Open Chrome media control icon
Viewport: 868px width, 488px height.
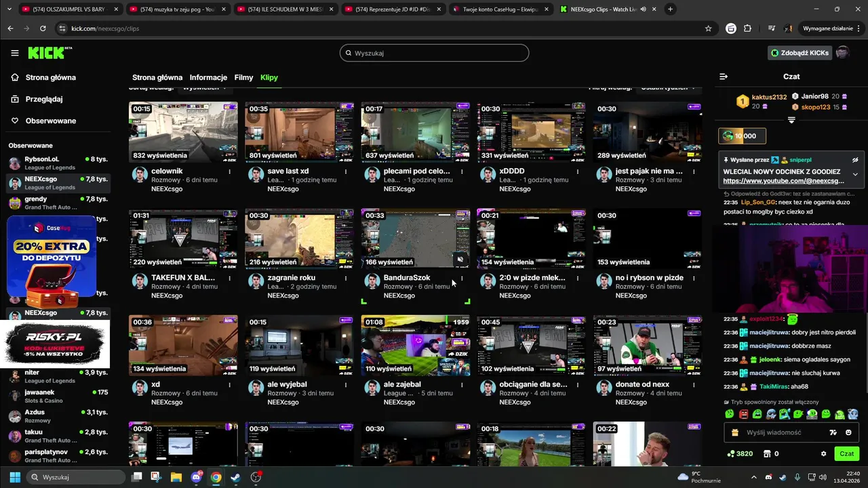click(x=772, y=28)
